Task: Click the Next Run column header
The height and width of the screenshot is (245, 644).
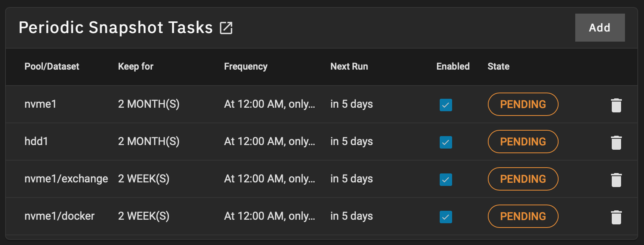Action: coord(349,66)
